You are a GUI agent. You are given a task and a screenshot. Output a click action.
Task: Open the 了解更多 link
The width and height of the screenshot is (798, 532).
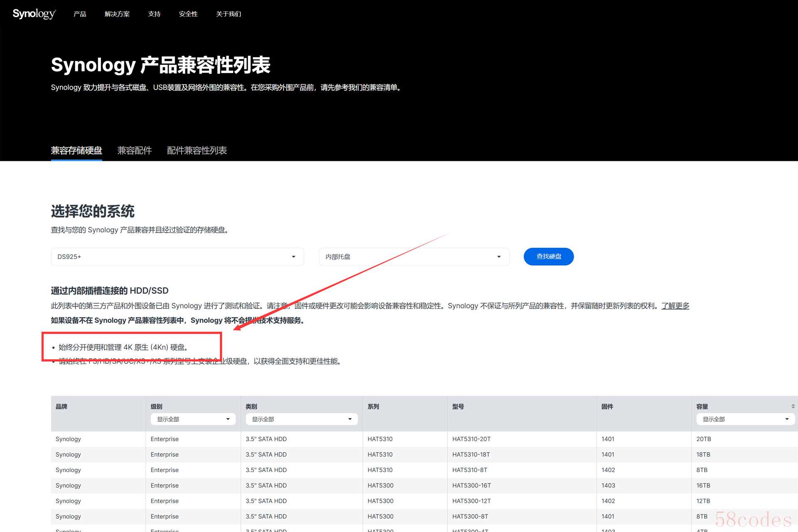click(x=675, y=306)
